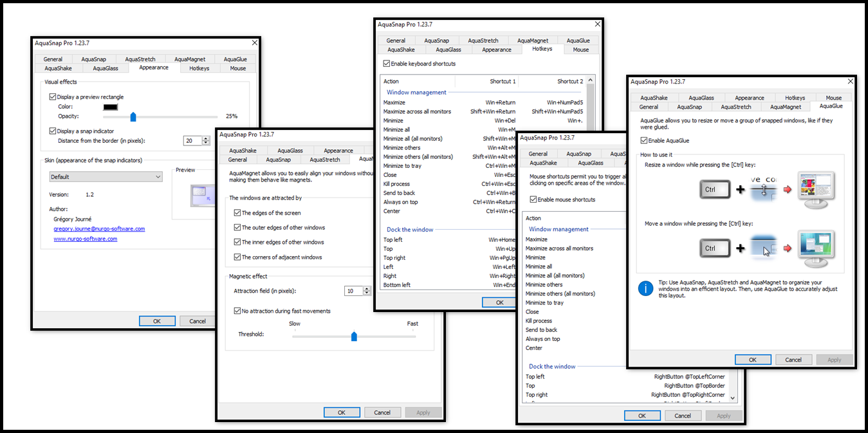
Task: Uncheck The inner edges of other windows
Action: pyautogui.click(x=237, y=243)
